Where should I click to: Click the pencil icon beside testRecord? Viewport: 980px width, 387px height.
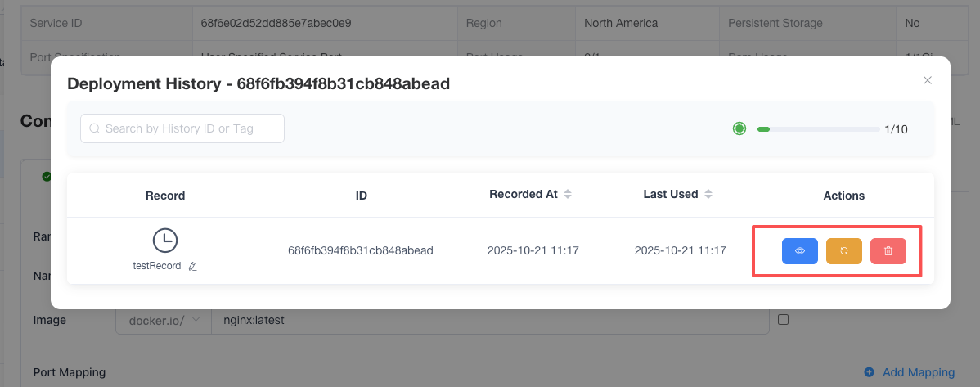click(192, 267)
